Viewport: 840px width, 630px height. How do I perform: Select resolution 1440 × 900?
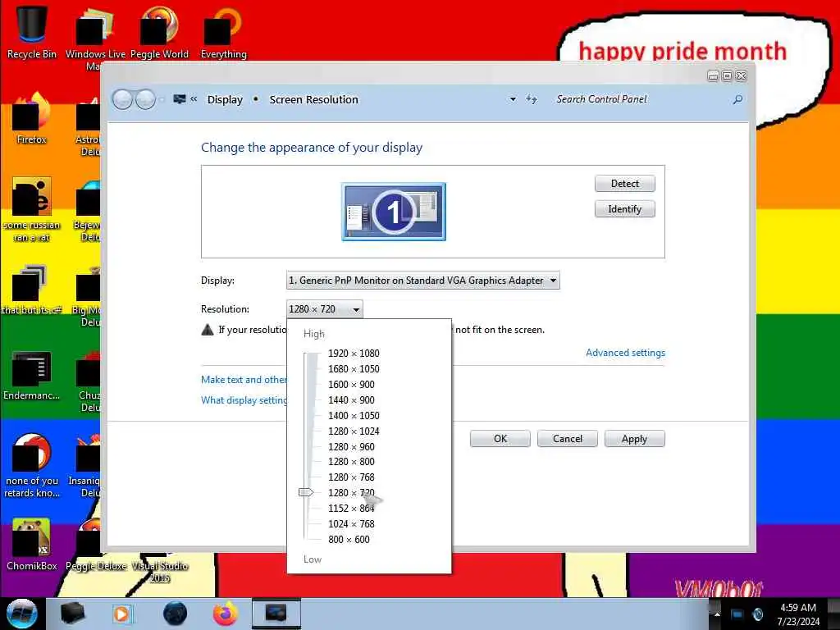351,399
